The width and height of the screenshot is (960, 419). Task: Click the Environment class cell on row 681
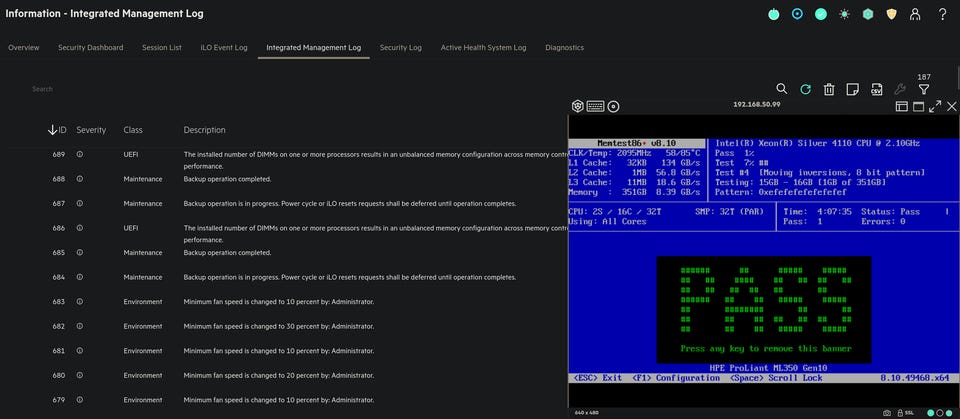[x=143, y=350]
